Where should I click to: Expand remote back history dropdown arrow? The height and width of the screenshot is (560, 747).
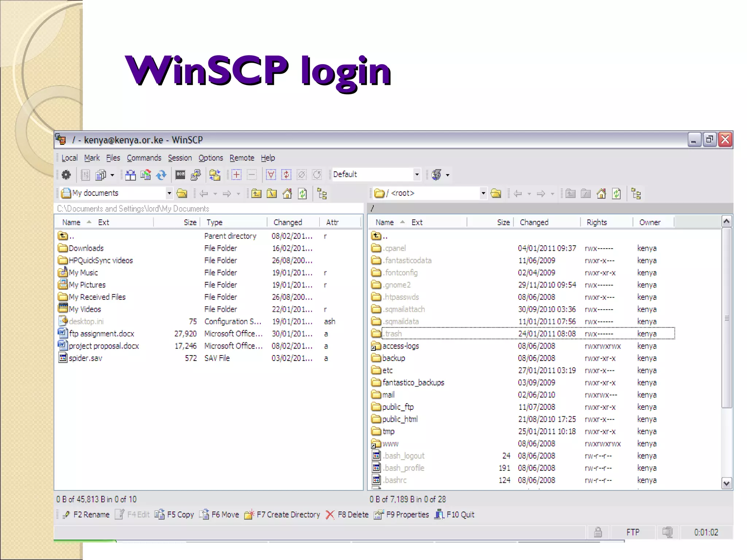(x=529, y=194)
